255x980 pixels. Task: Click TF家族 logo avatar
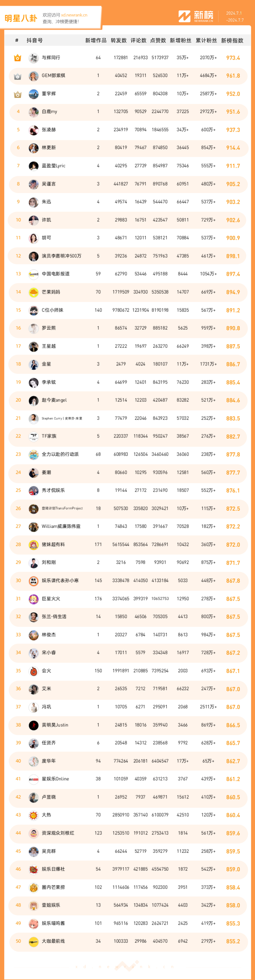[34, 436]
